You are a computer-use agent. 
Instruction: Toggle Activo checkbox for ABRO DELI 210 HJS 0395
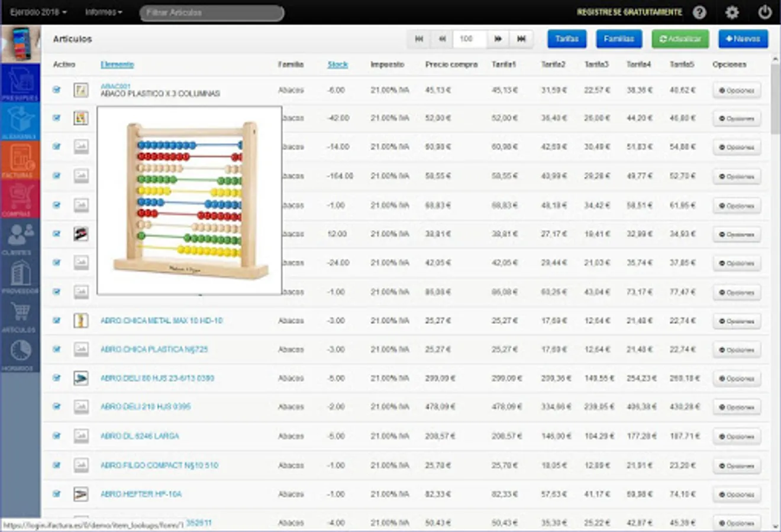click(57, 407)
